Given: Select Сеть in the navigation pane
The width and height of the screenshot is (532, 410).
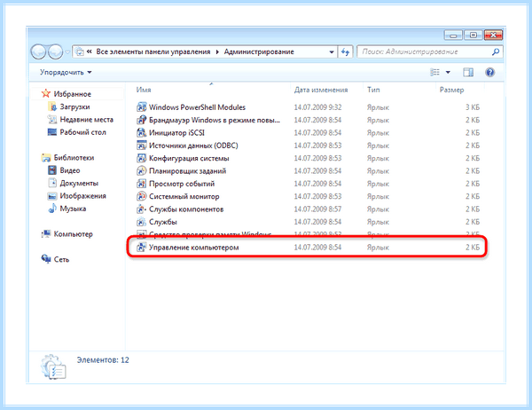Looking at the screenshot, I should tap(61, 259).
